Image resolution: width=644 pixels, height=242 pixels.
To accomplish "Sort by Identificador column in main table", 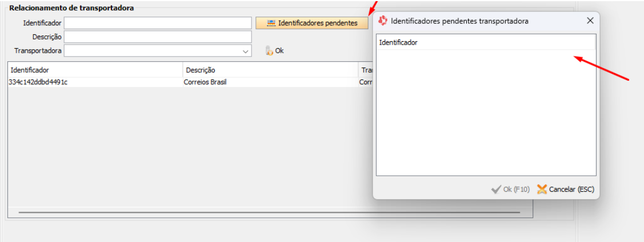I will pos(94,70).
